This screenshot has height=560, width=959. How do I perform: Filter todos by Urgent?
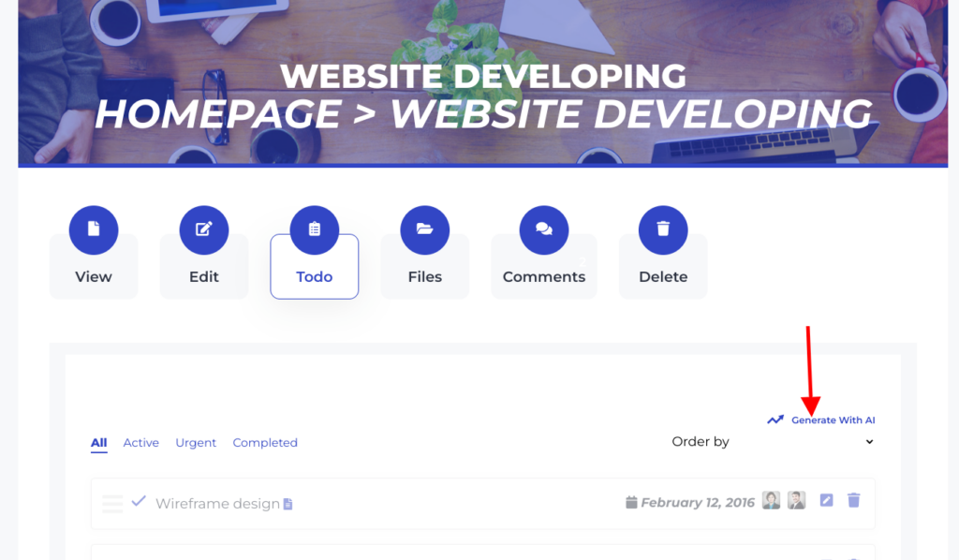click(196, 443)
